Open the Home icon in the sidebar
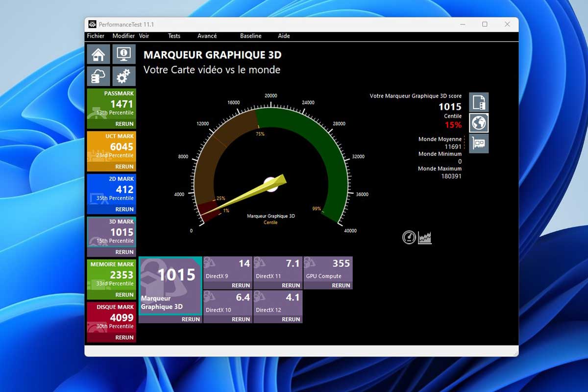 (98, 54)
